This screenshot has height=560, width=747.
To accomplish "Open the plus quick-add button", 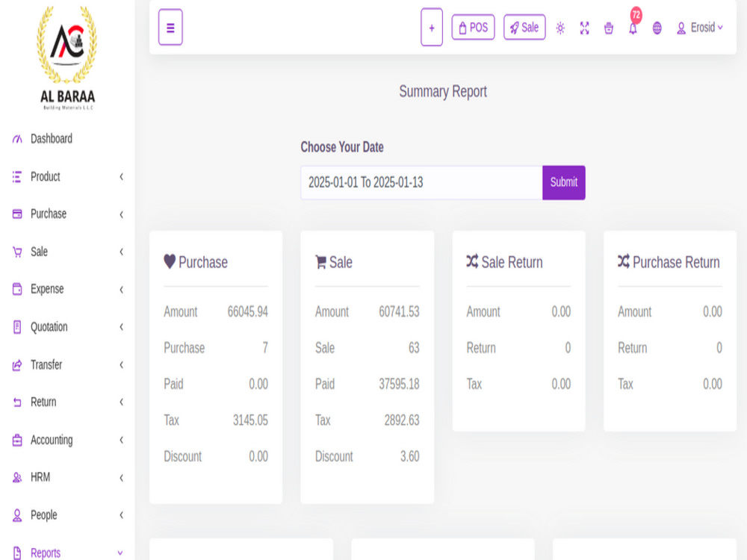I will [432, 27].
